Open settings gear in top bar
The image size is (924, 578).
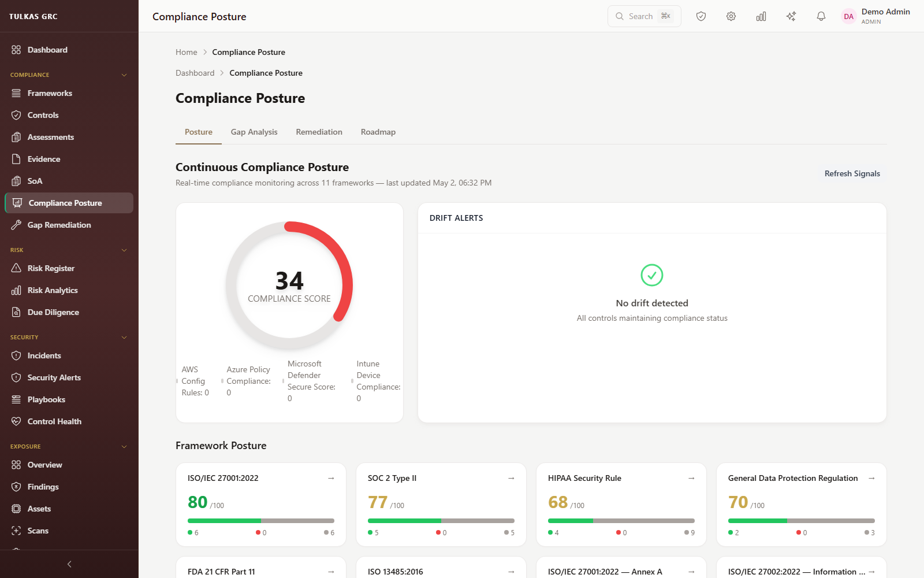coord(731,16)
